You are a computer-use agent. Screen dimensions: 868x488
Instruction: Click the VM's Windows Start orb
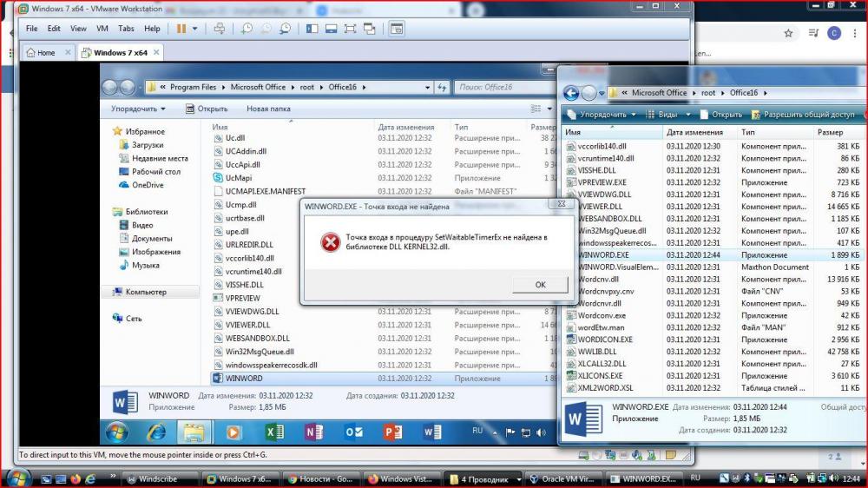(x=117, y=432)
